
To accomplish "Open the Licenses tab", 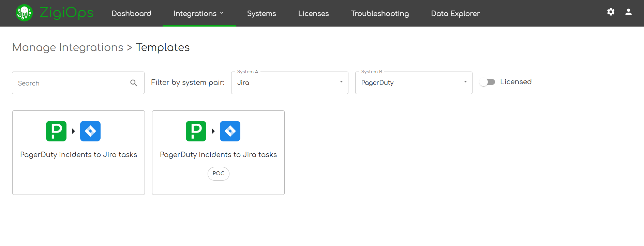I will point(313,13).
